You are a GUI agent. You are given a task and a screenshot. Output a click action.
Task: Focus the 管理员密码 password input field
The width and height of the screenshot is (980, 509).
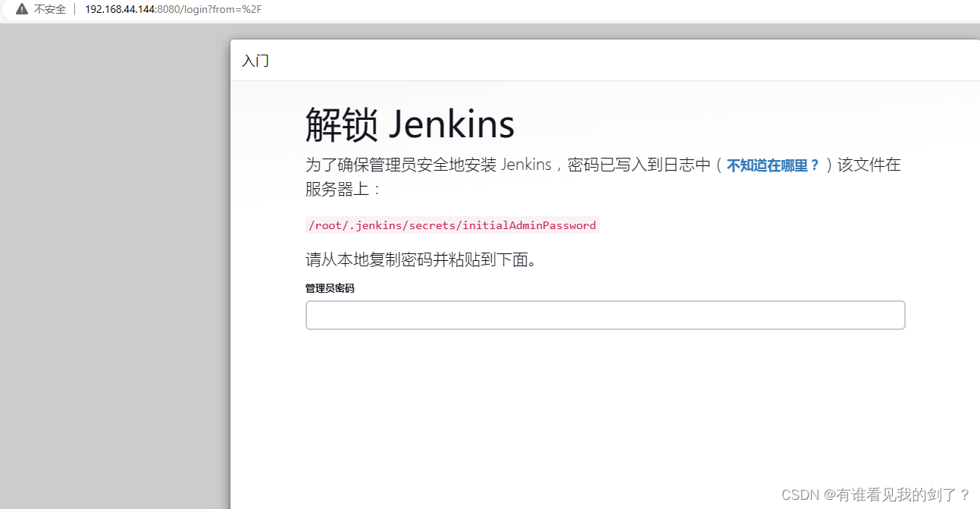click(x=605, y=316)
